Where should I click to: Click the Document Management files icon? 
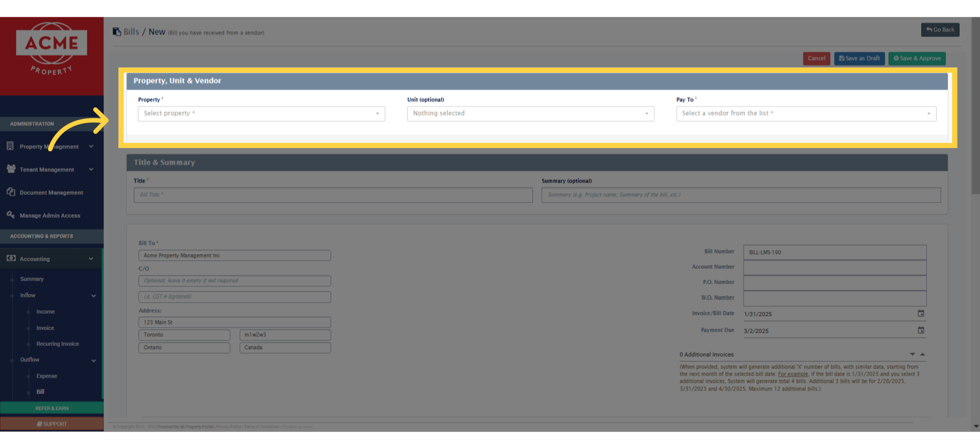click(11, 192)
